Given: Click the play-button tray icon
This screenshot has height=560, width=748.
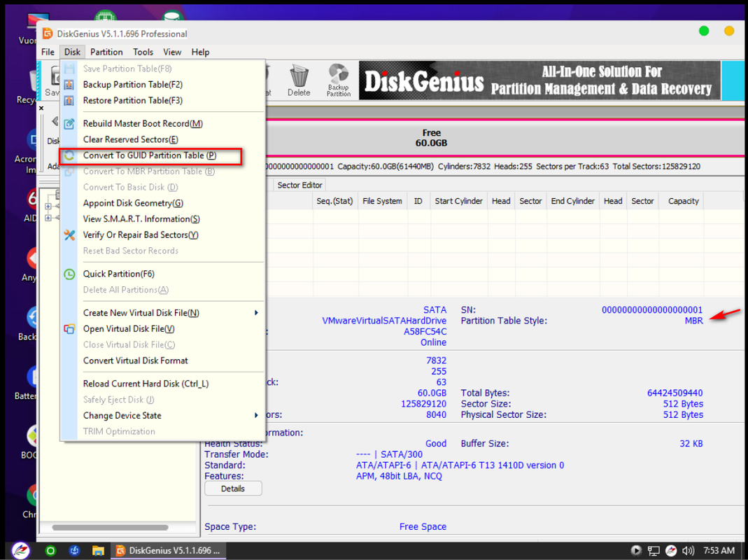Looking at the screenshot, I should click(636, 550).
